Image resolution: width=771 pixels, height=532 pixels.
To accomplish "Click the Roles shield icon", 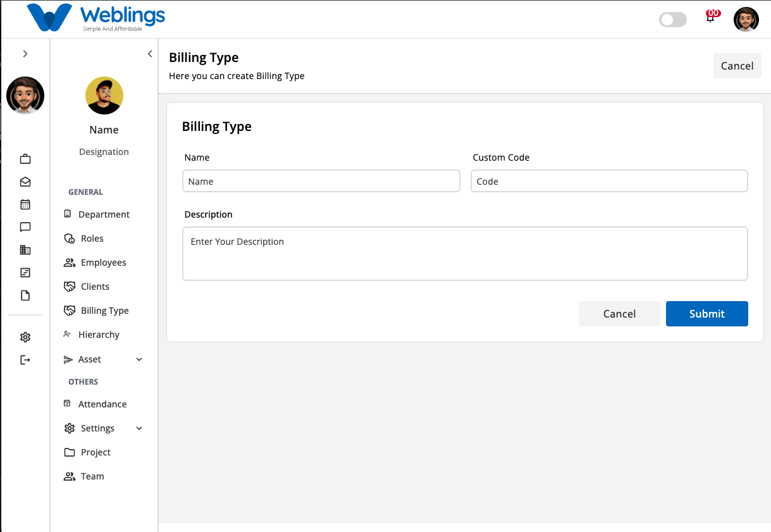I will [x=70, y=238].
